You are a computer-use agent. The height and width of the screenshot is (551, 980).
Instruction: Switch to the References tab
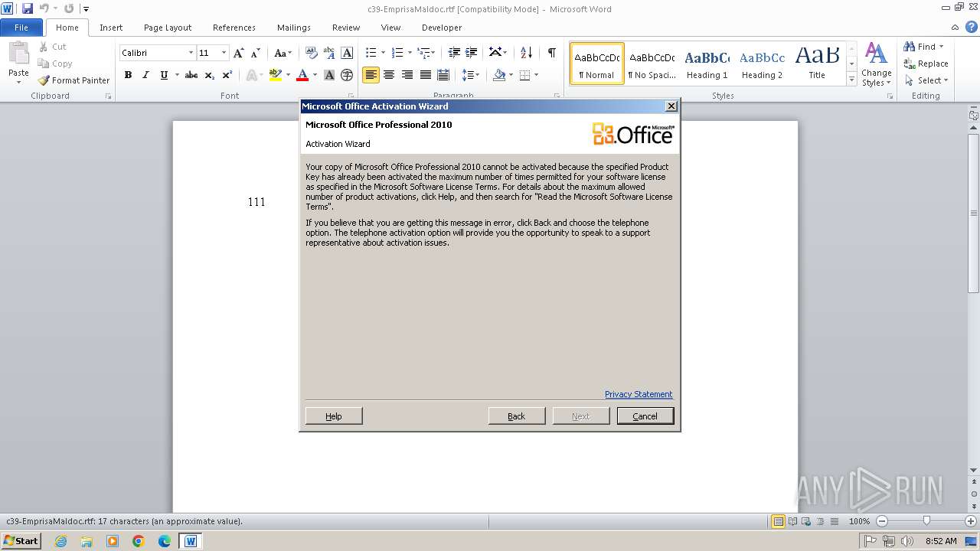tap(234, 28)
